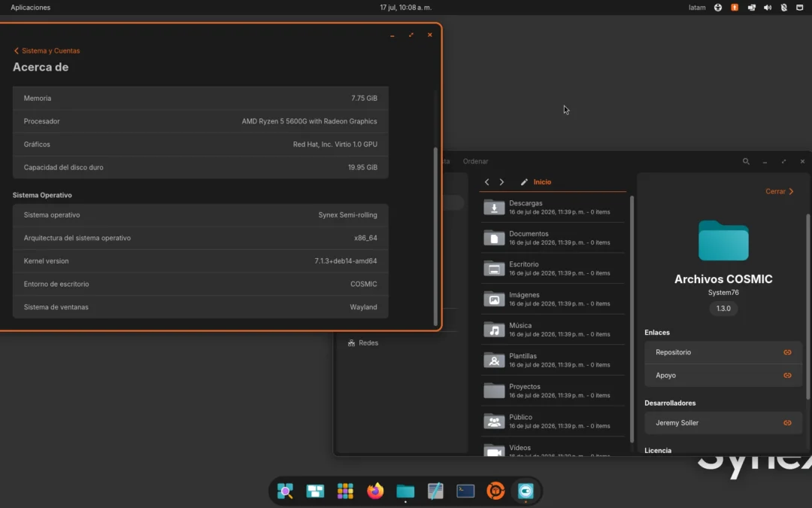812x508 pixels.
Task: Click Arquitectura del sistema operativo row
Action: 201,238
